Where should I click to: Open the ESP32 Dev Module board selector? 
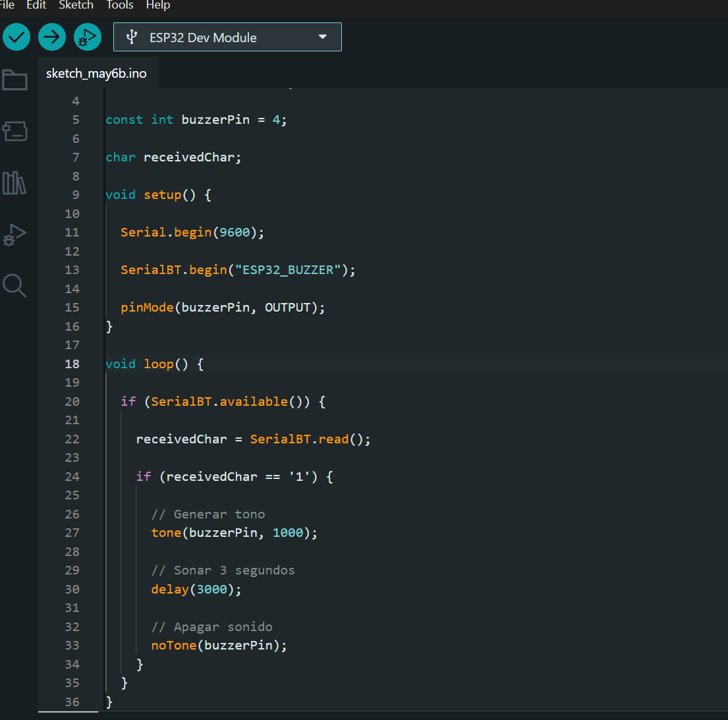point(227,37)
